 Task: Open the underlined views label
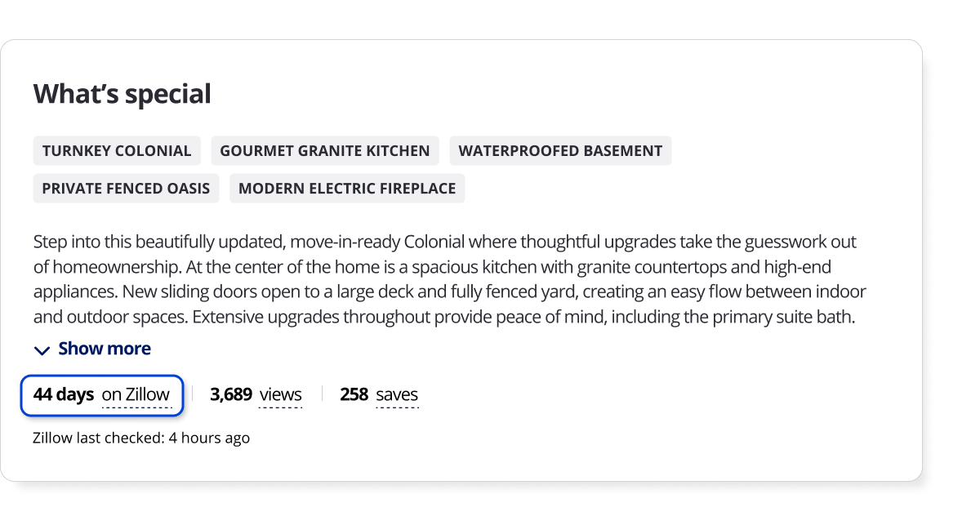[x=281, y=394]
